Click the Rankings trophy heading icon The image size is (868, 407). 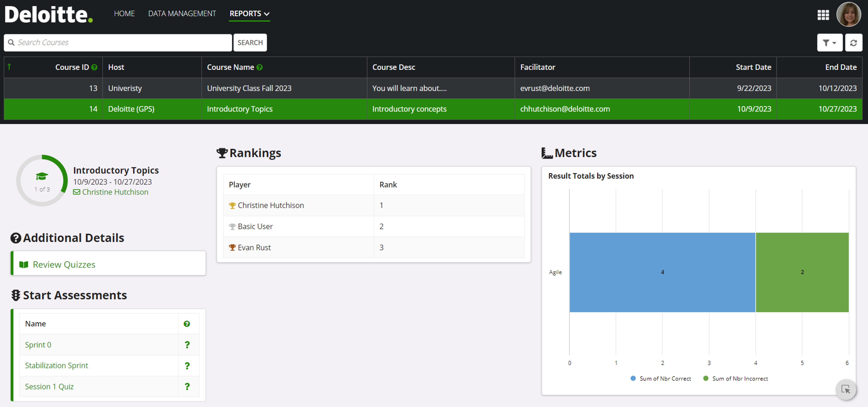pos(222,153)
